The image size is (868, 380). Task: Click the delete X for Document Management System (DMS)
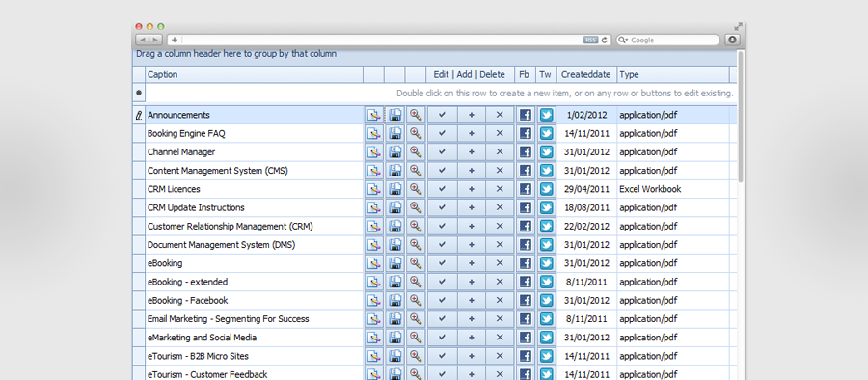pos(500,245)
